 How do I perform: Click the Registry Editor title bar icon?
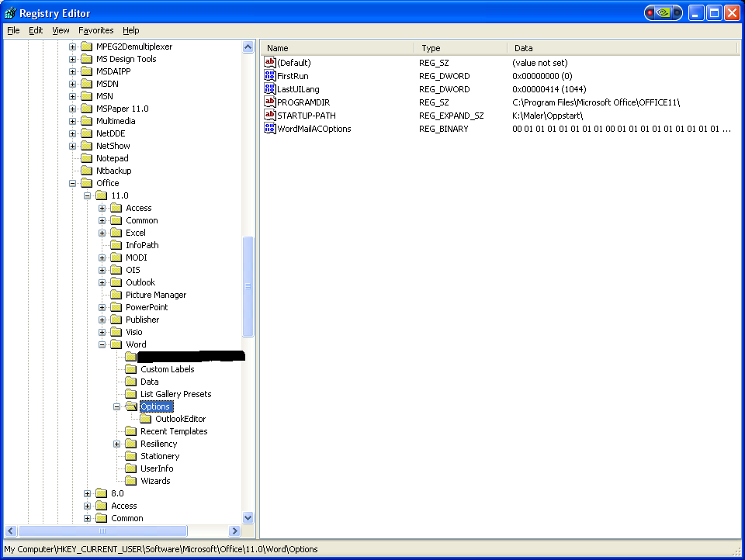point(10,13)
